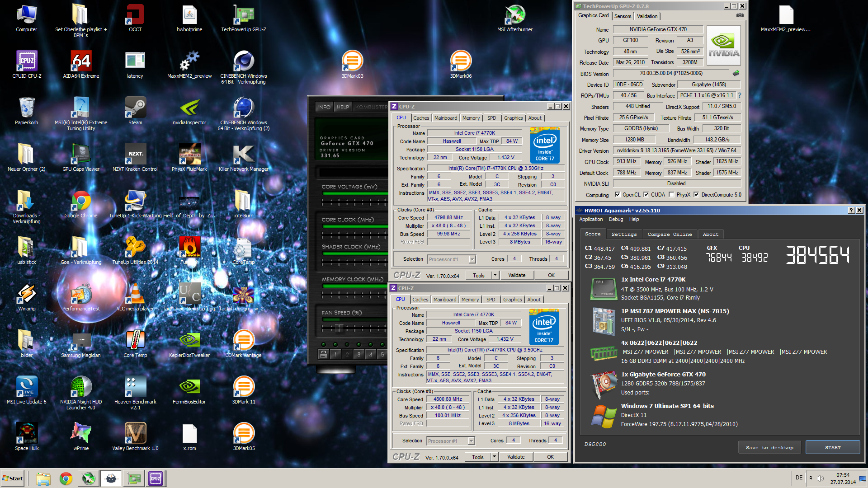Open Heaven Benchmark v2.1 shortcut
Image resolution: width=868 pixels, height=488 pixels.
[135, 394]
